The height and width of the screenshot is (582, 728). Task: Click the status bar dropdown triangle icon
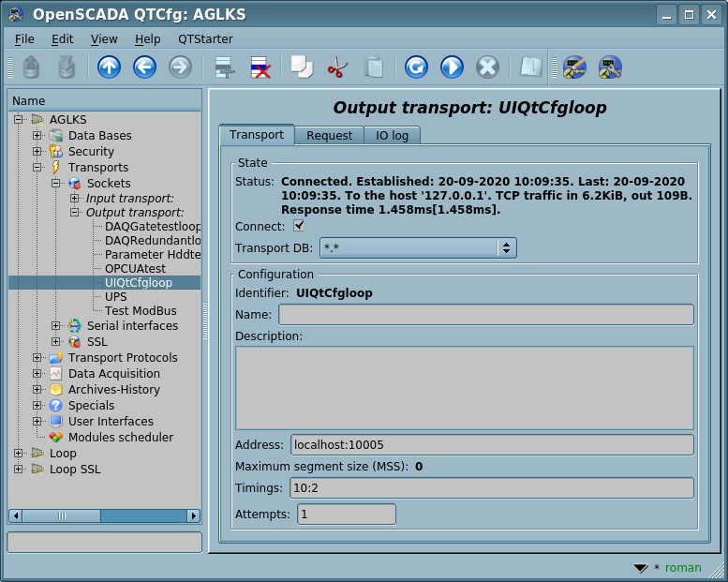[641, 568]
